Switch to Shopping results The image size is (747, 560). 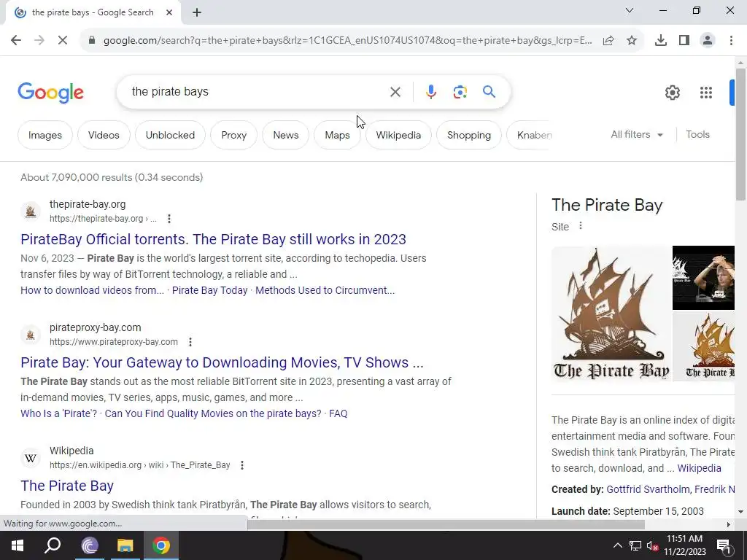pyautogui.click(x=469, y=135)
